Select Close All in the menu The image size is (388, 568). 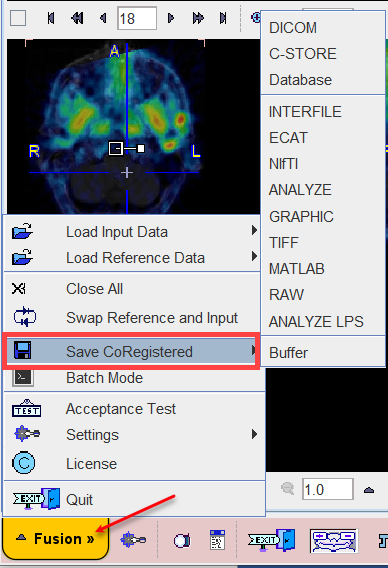tap(95, 289)
